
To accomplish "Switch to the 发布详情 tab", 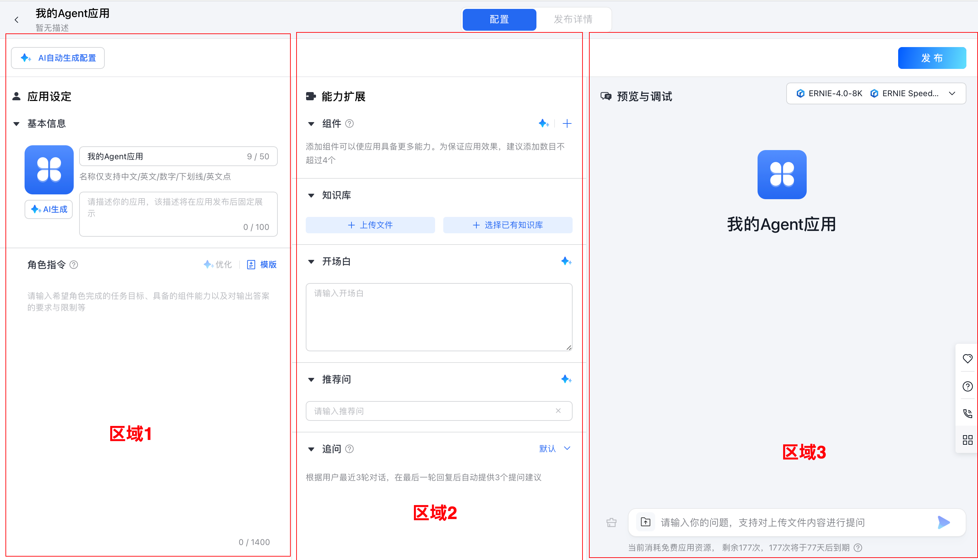I will point(573,19).
